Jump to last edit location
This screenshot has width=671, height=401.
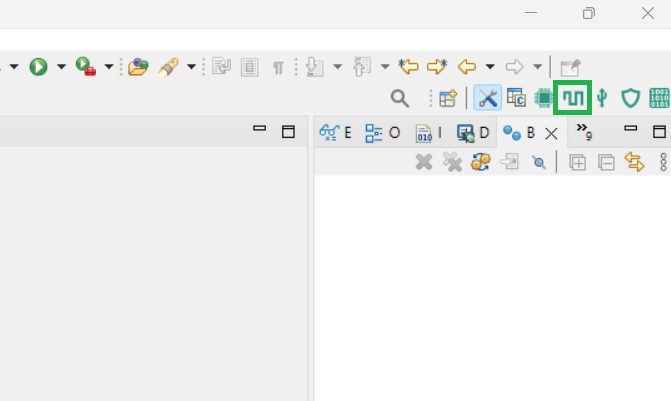pos(408,67)
